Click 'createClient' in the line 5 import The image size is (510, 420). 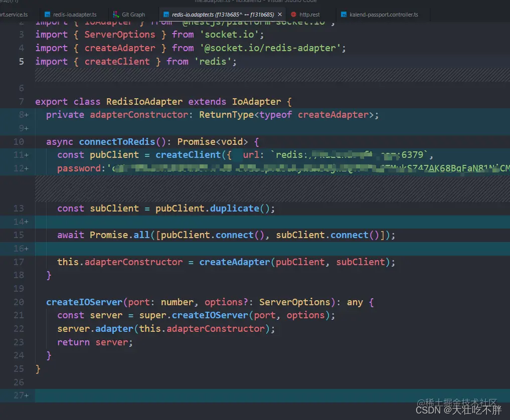tap(117, 62)
